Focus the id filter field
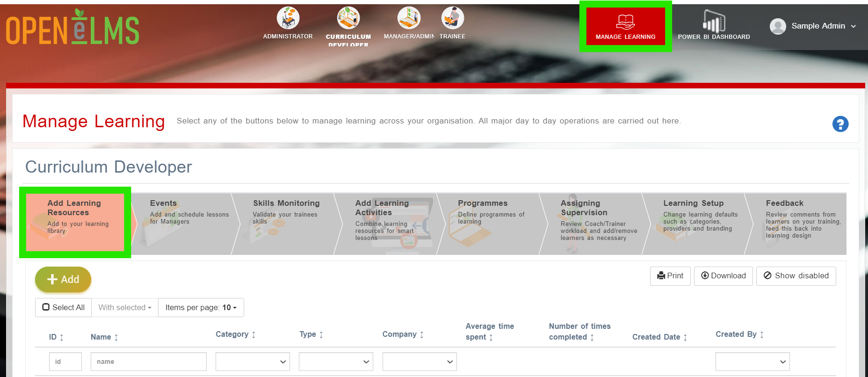 point(65,362)
